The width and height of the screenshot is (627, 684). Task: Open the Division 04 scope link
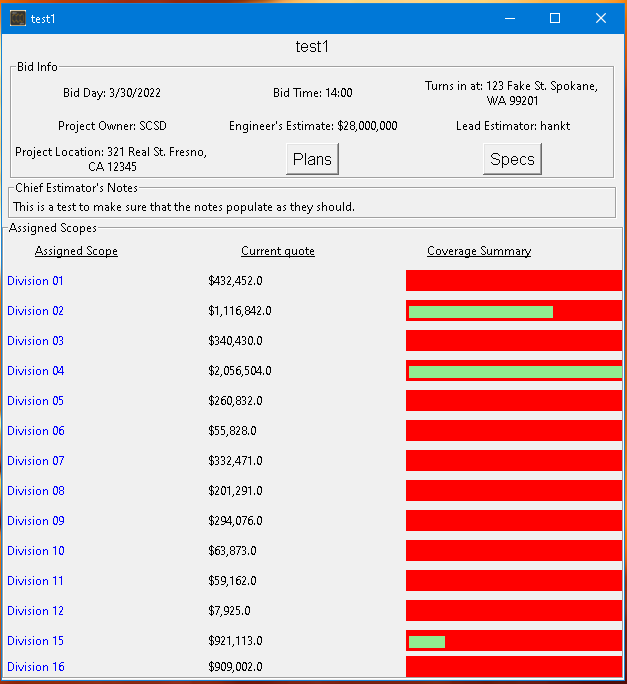36,371
